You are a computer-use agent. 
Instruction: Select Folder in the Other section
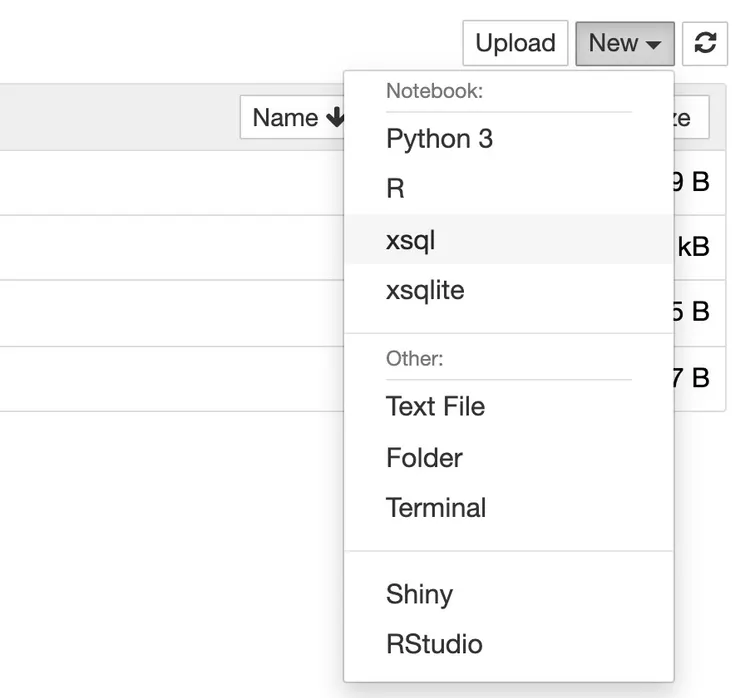pyautogui.click(x=424, y=458)
